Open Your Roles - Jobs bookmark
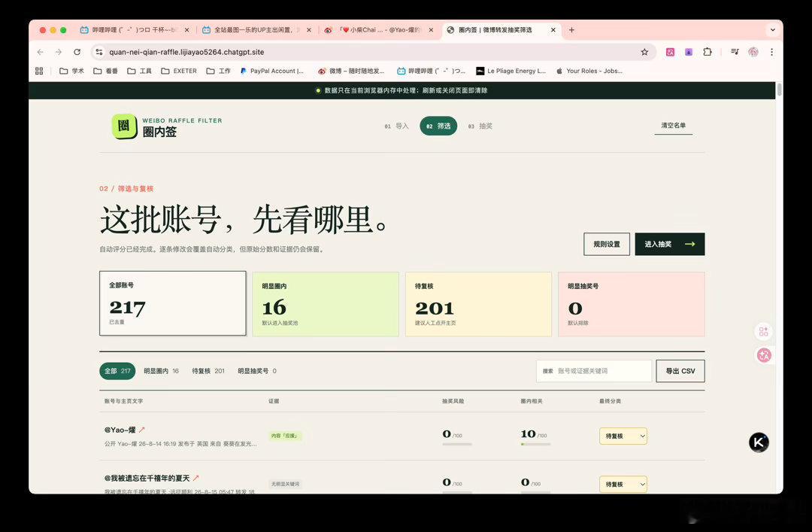 click(x=589, y=71)
